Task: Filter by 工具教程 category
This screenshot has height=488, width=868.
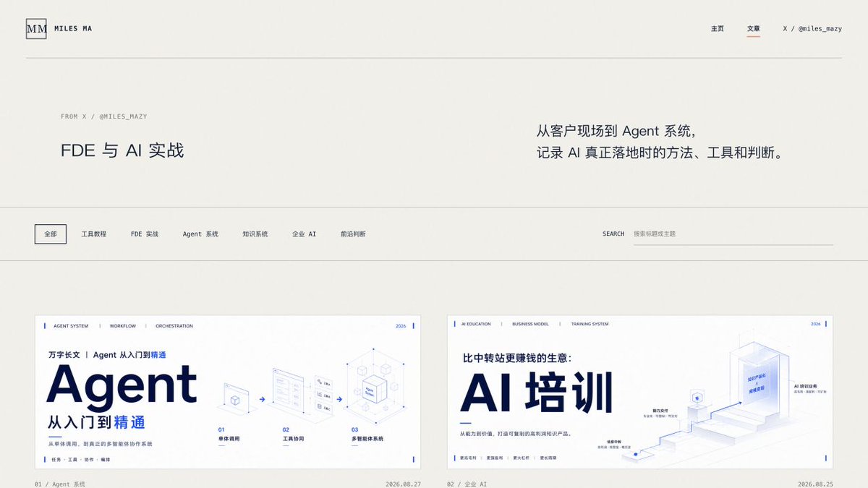Action: click(x=94, y=234)
